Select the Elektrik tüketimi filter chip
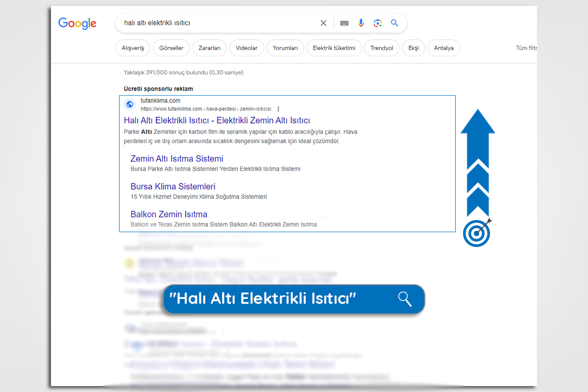 click(334, 48)
